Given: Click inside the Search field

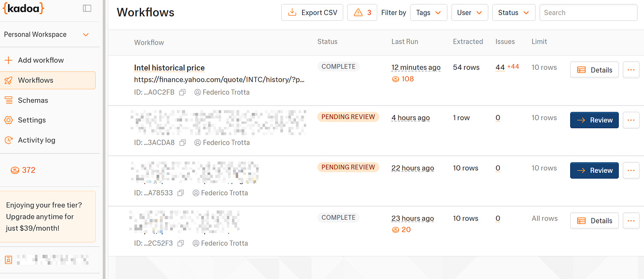Looking at the screenshot, I should point(588,12).
